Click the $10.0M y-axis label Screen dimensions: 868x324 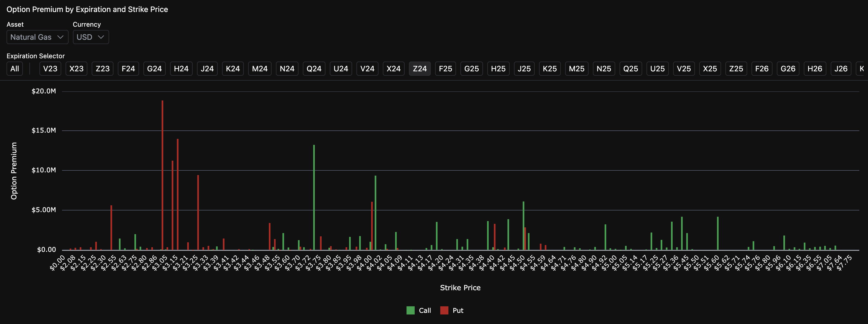click(x=44, y=170)
